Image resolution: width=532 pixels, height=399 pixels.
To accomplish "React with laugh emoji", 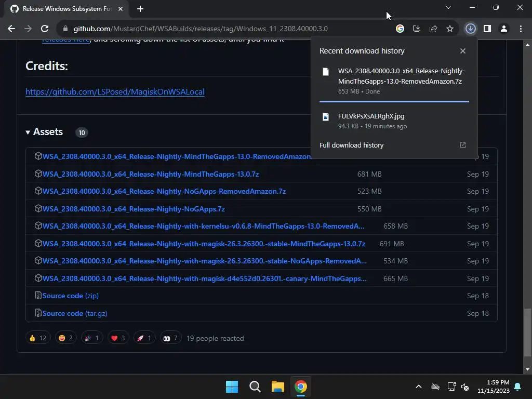I will click(x=66, y=338).
